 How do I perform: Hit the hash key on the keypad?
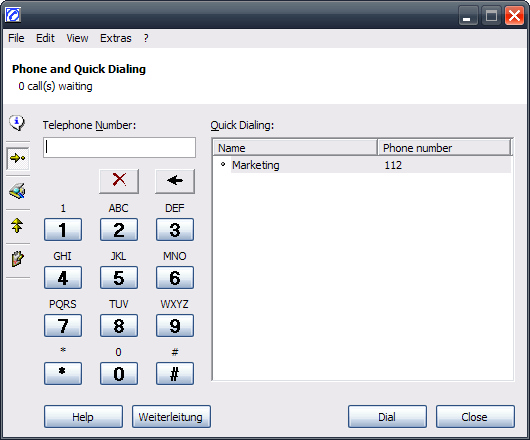click(x=175, y=373)
